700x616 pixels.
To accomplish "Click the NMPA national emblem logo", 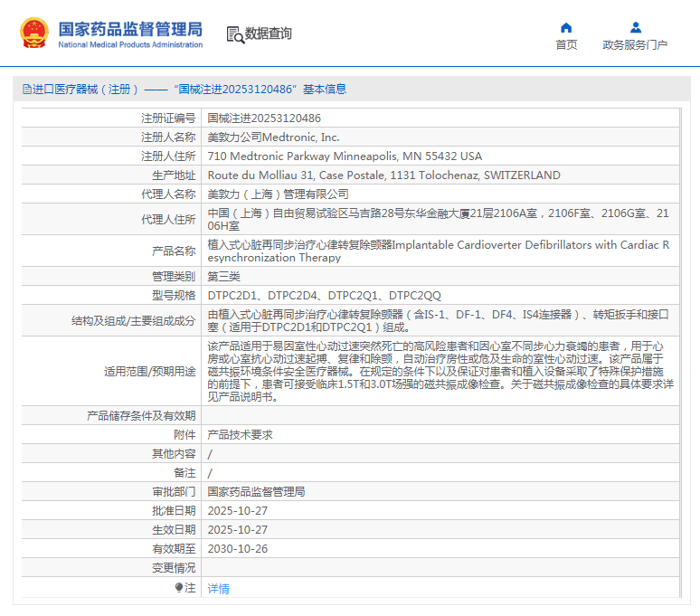I will coord(34,33).
